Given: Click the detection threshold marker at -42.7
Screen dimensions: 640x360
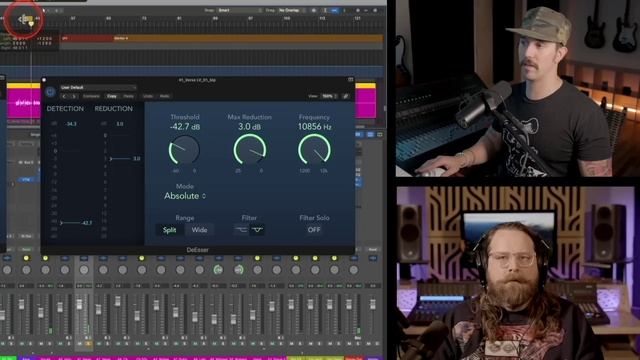Looking at the screenshot, I should 76,223.
